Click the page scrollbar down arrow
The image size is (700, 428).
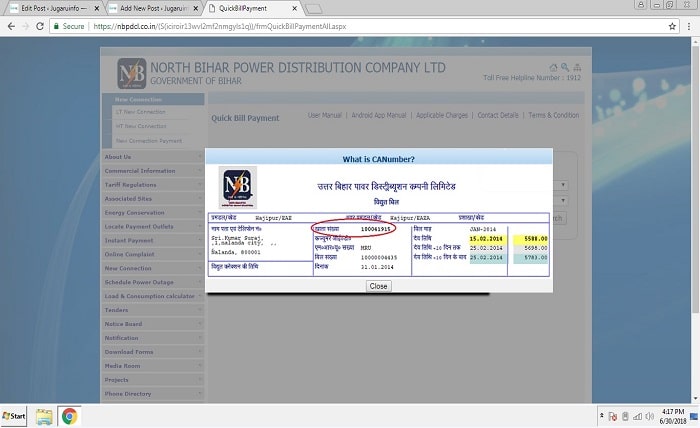pos(696,399)
